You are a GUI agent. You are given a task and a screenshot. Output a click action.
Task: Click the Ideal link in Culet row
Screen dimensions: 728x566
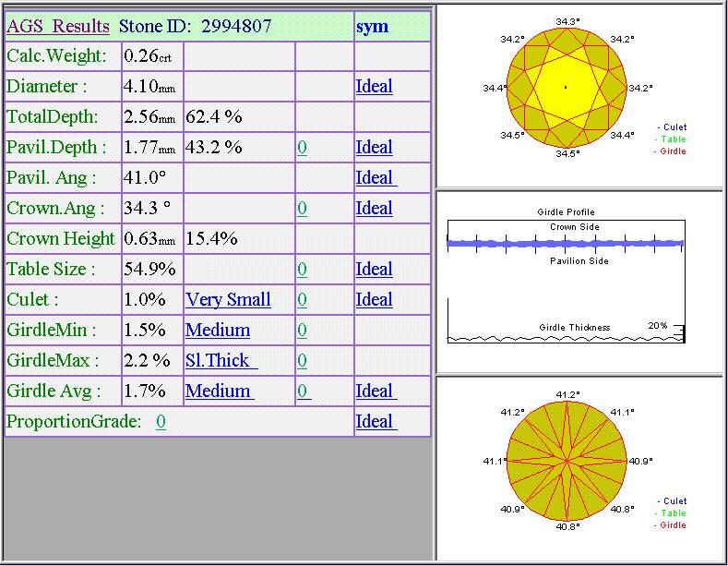point(374,300)
